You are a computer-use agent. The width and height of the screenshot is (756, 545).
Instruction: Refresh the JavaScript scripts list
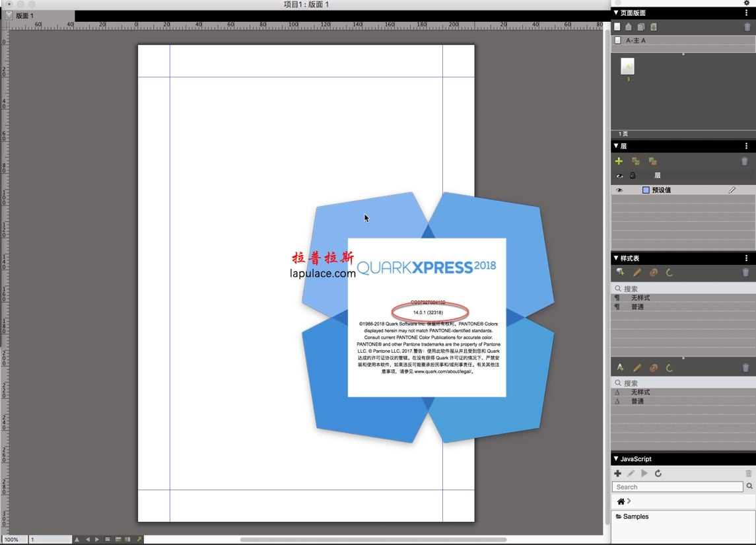pyautogui.click(x=658, y=474)
